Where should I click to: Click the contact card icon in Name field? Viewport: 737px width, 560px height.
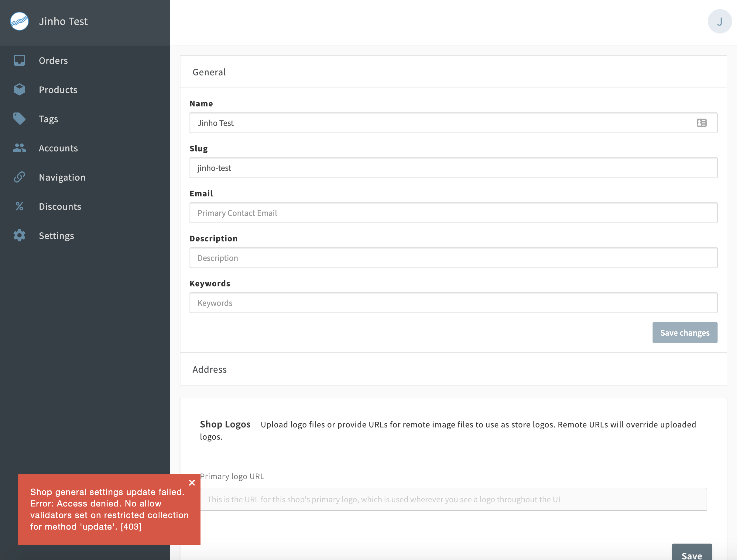[702, 123]
